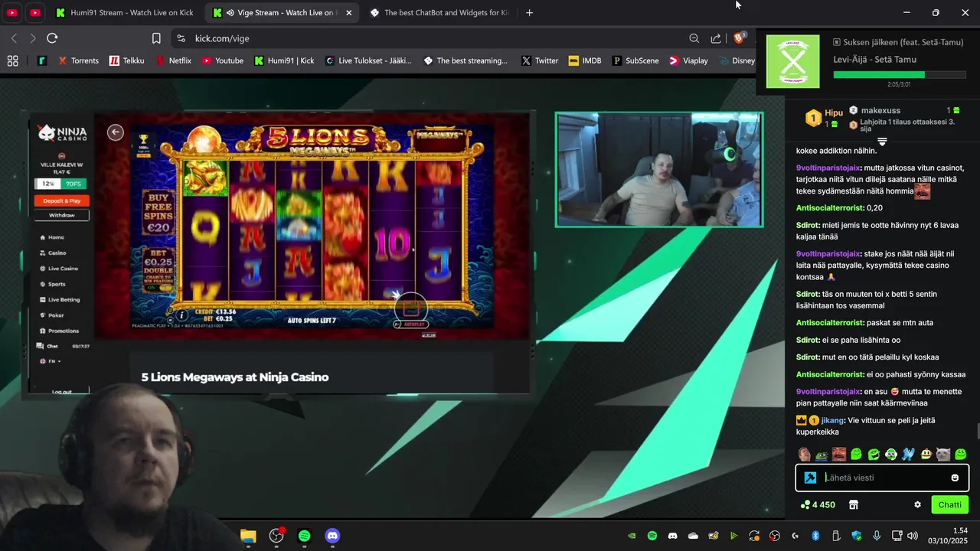Share this page via share icon
The height and width of the screenshot is (551, 980).
716,38
